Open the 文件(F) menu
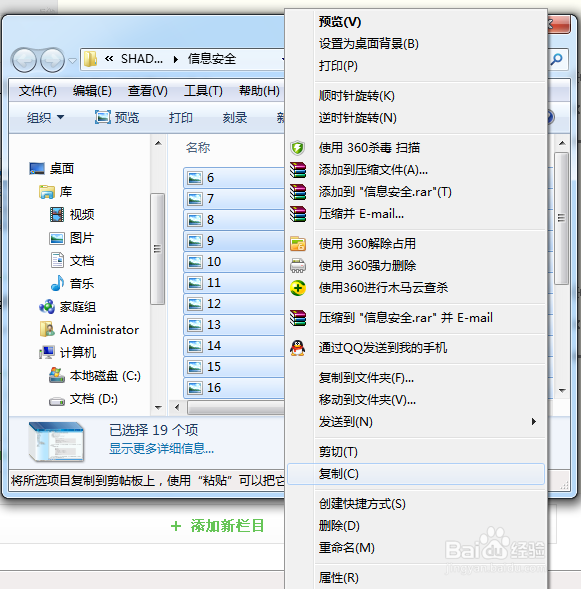The width and height of the screenshot is (581, 589). coord(38,91)
